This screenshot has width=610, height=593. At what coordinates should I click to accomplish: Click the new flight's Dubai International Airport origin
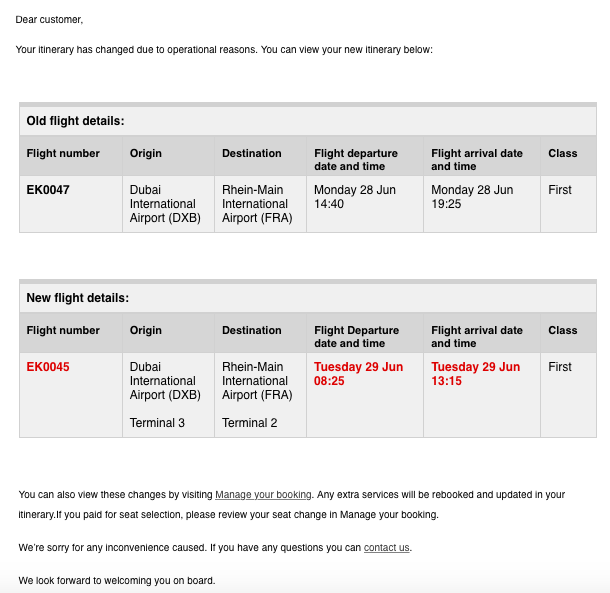coord(165,381)
